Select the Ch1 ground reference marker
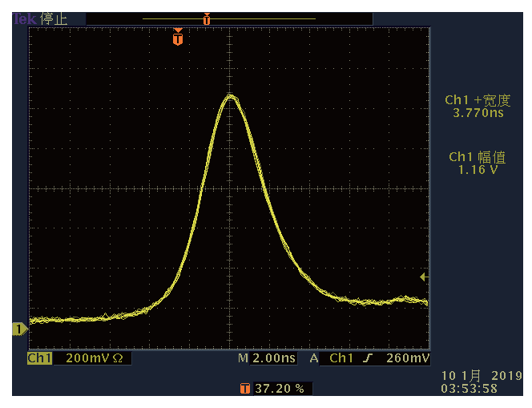The image size is (532, 408). pyautogui.click(x=18, y=329)
